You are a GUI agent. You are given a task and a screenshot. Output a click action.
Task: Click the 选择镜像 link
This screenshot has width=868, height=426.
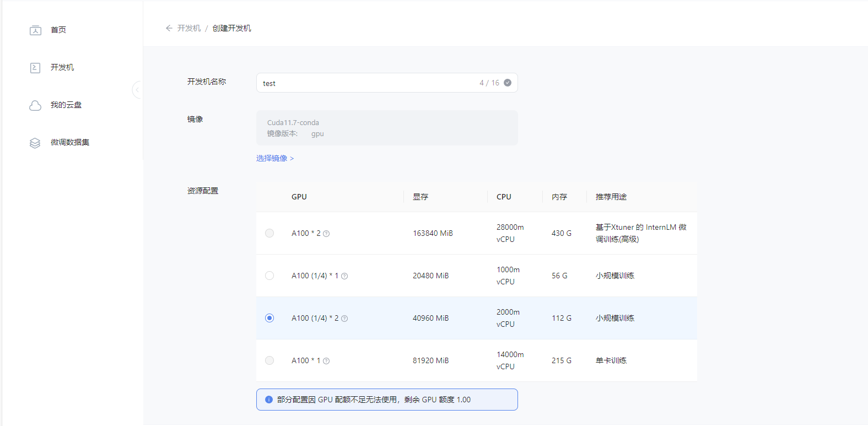point(275,158)
